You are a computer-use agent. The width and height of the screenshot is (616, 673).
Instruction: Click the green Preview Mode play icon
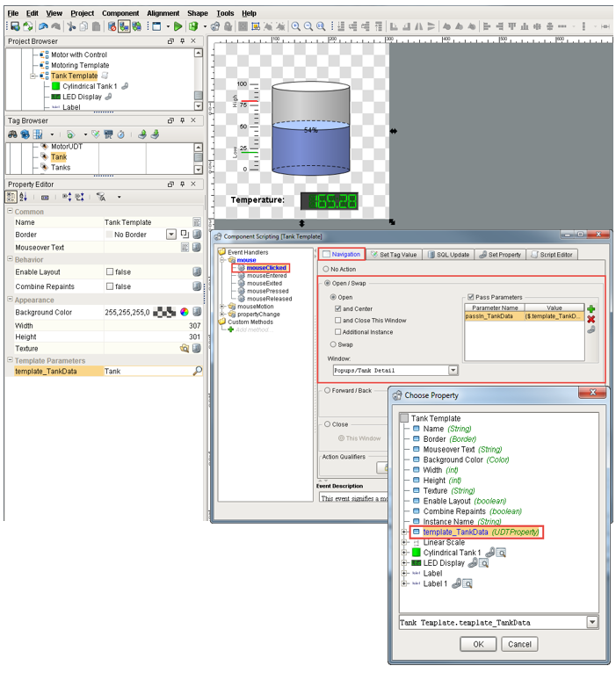point(178,26)
